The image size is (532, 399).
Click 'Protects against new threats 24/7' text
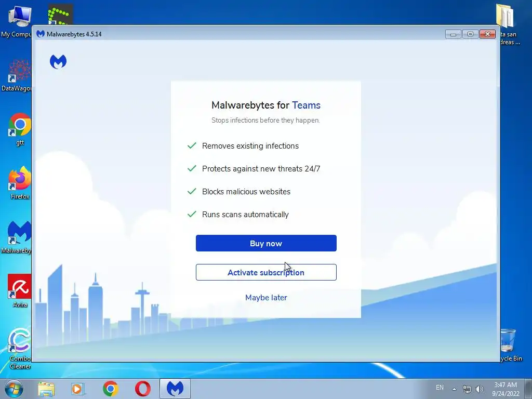(261, 169)
